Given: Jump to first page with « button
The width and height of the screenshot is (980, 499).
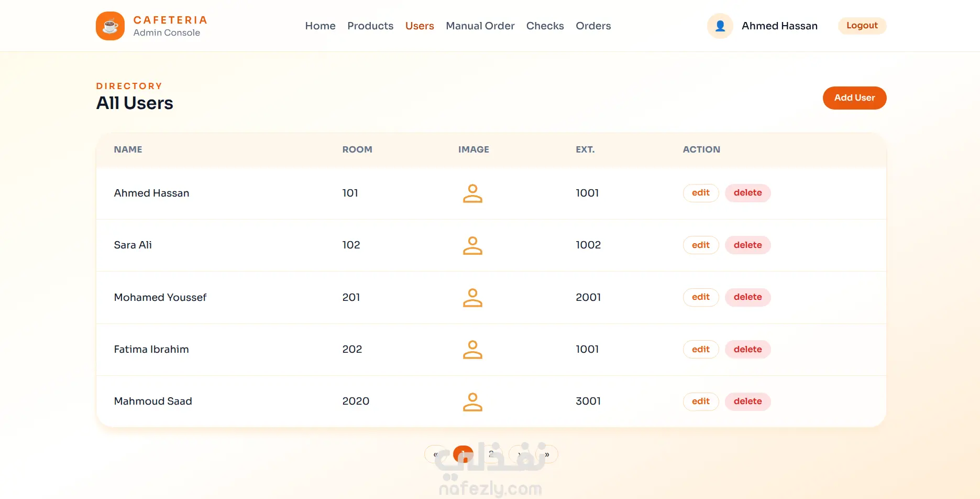Looking at the screenshot, I should (435, 454).
